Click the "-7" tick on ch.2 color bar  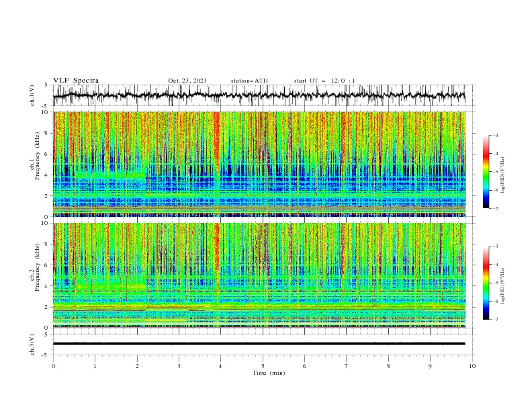pyautogui.click(x=496, y=319)
